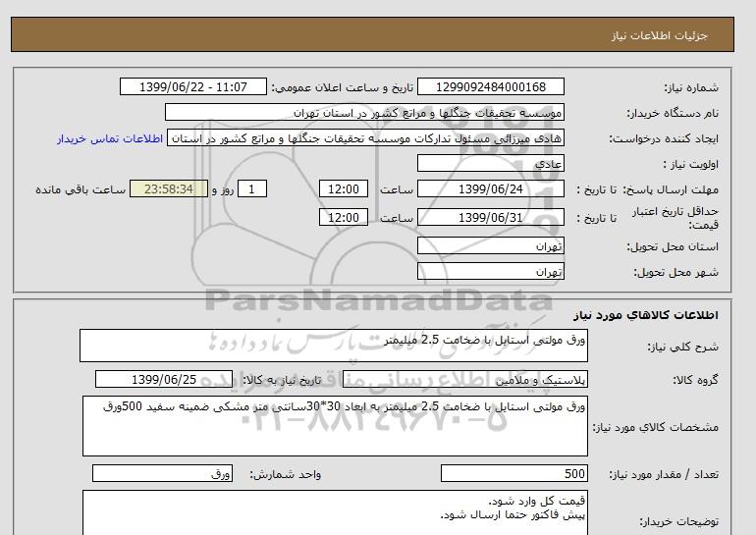Click the general description box شرح کلی نیاز
The height and width of the screenshot is (535, 756).
coord(334,346)
